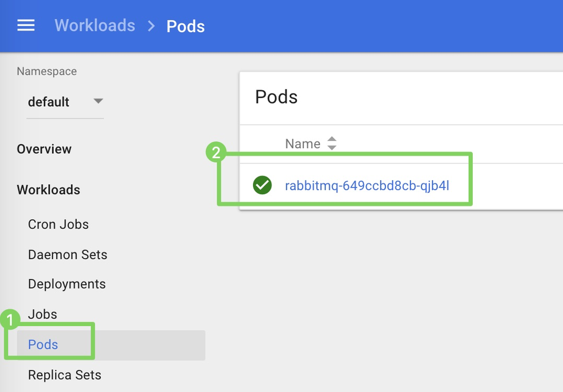Click the breadcrumb chevron separator
563x392 pixels.
pyautogui.click(x=151, y=26)
